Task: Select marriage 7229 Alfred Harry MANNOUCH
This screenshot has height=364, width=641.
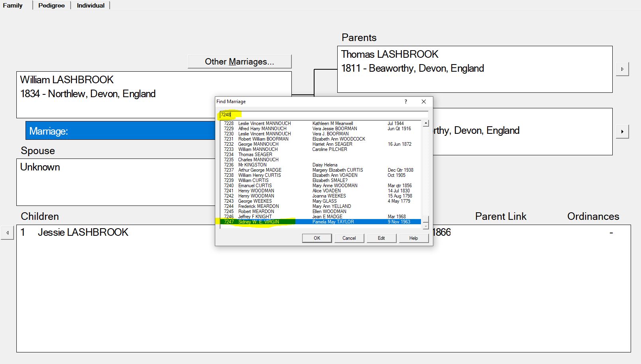Action: (x=320, y=129)
